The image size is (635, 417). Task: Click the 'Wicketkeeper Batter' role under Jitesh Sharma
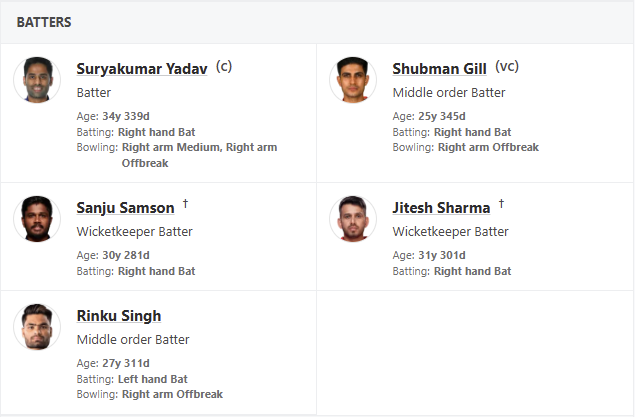click(x=450, y=232)
